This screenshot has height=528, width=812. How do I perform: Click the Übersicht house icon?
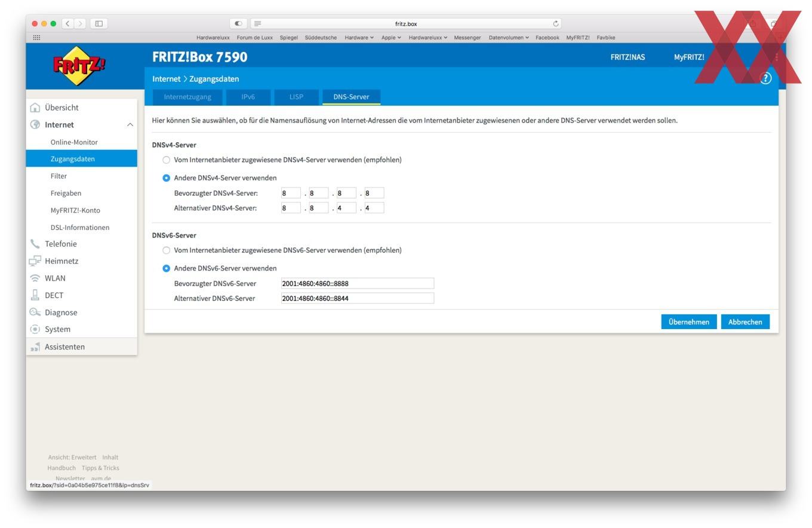click(x=35, y=108)
